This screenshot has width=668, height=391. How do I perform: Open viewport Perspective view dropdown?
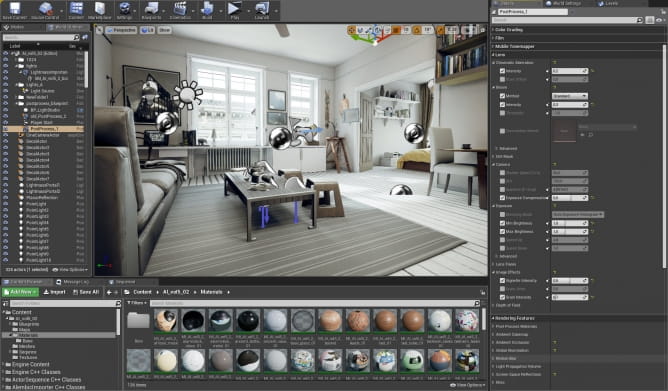(121, 30)
